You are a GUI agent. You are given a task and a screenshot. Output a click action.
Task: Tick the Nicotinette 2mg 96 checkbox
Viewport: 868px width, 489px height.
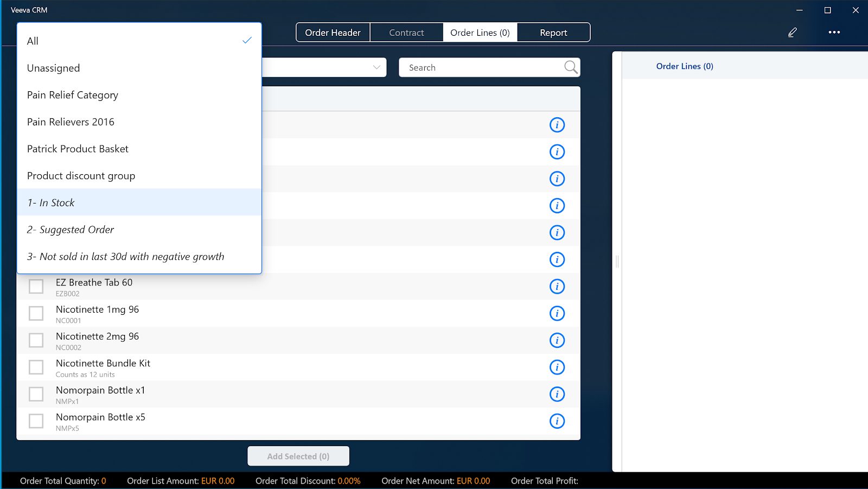36,340
